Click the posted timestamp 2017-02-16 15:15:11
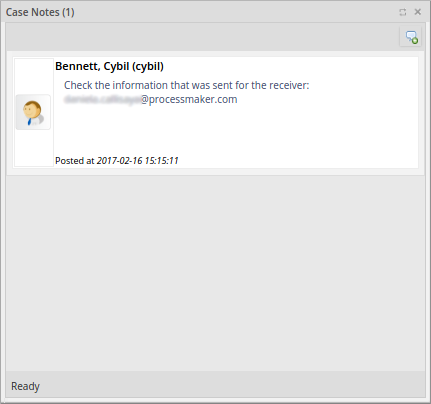431x404 pixels. click(138, 161)
